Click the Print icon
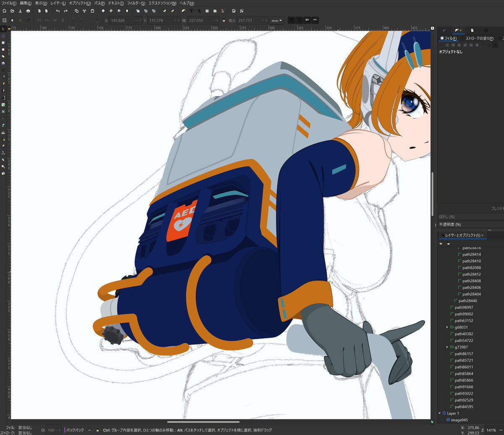This screenshot has height=435, width=504. point(28,11)
